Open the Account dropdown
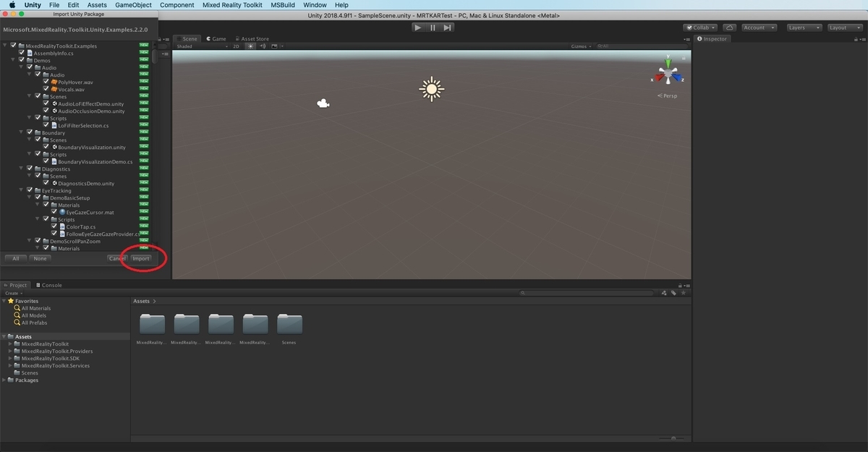This screenshot has height=452, width=868. click(x=759, y=27)
